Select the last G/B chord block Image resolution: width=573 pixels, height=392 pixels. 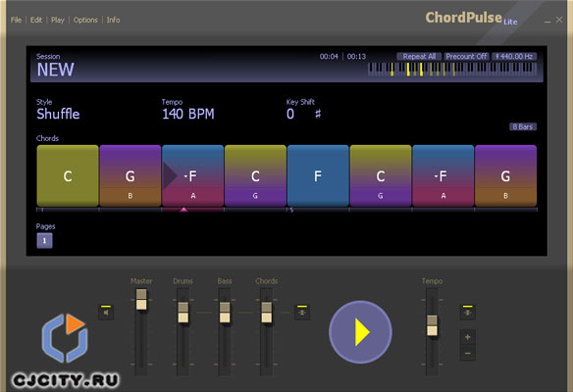(x=505, y=176)
